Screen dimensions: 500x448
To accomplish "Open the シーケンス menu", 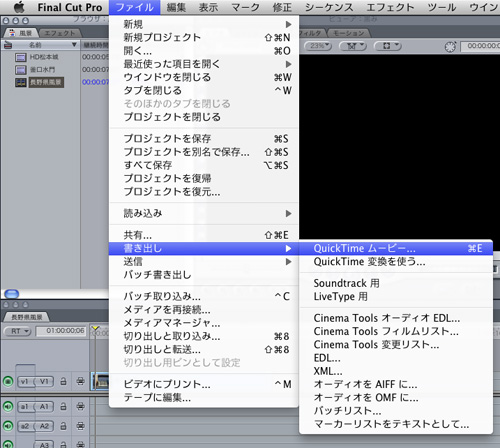I will coord(329,7).
